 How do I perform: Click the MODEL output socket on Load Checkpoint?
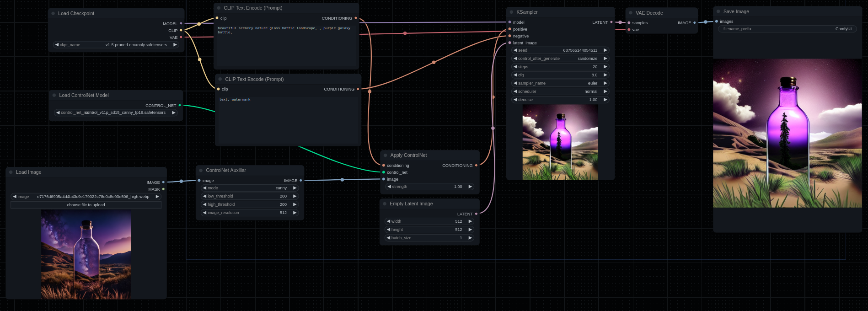pyautogui.click(x=181, y=24)
